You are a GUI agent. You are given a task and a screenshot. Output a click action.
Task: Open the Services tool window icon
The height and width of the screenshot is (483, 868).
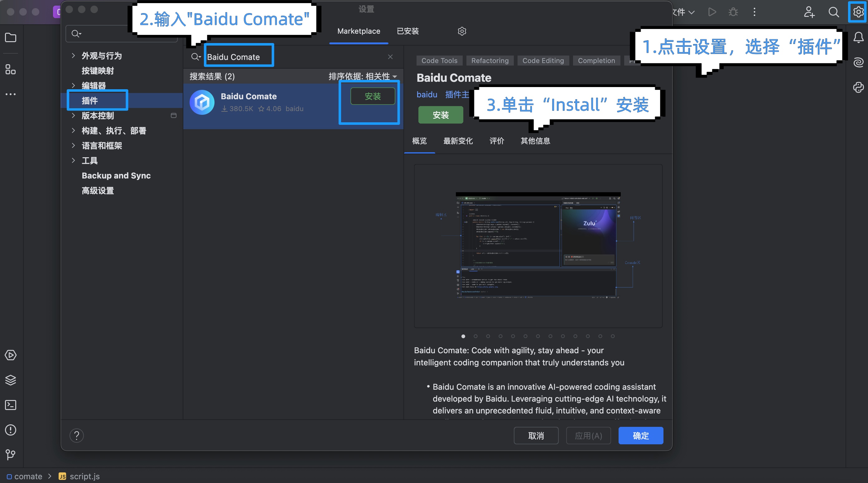pos(11,355)
